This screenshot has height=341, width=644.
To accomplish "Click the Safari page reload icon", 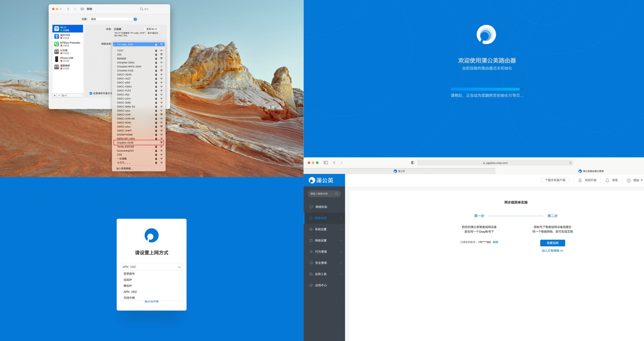I will click(x=570, y=163).
